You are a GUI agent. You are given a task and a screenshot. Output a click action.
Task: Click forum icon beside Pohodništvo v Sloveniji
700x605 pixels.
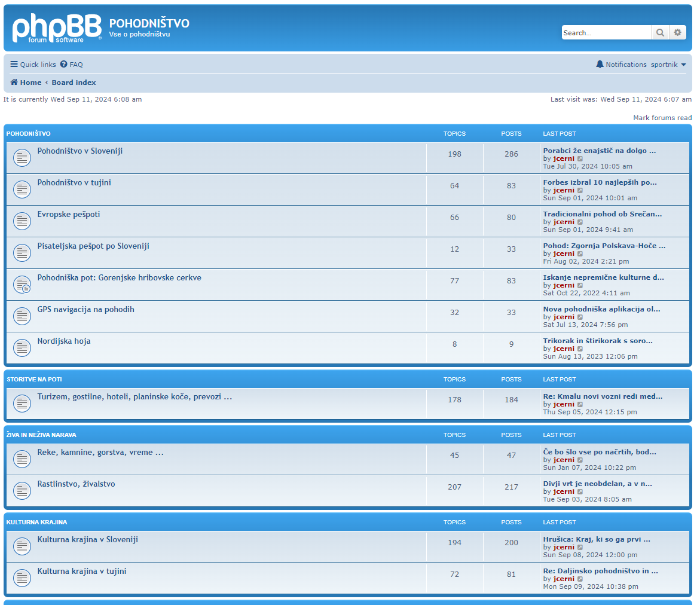(x=22, y=158)
